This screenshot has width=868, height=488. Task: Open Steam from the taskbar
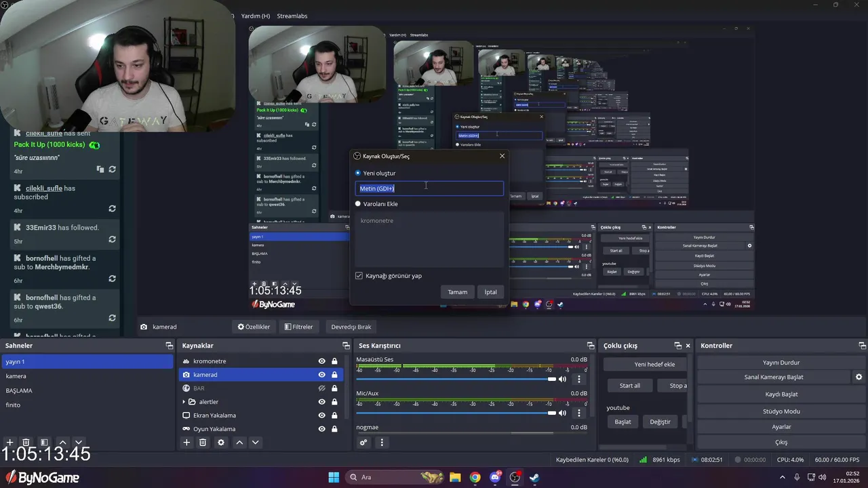534,477
